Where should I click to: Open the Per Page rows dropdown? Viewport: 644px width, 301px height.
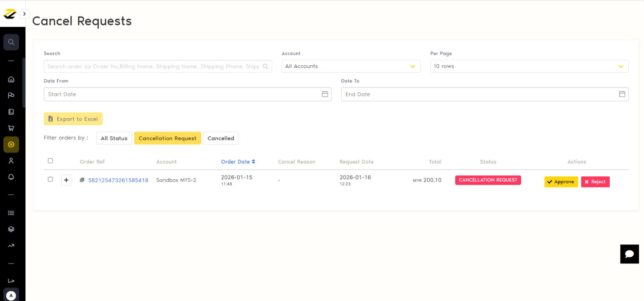tap(529, 66)
